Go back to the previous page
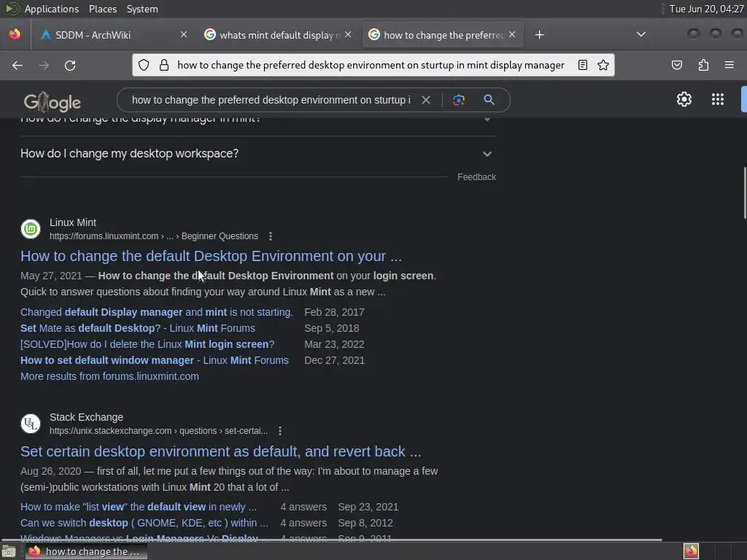 [18, 65]
